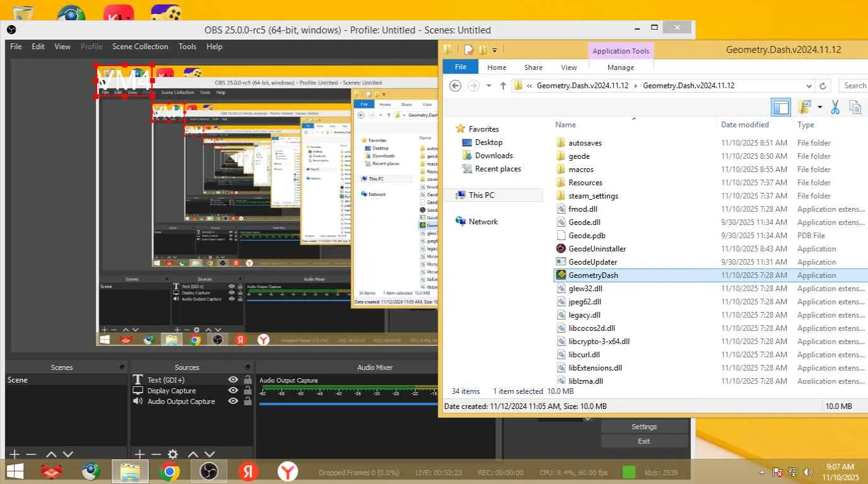Click the Settings button in OBS

pos(644,427)
